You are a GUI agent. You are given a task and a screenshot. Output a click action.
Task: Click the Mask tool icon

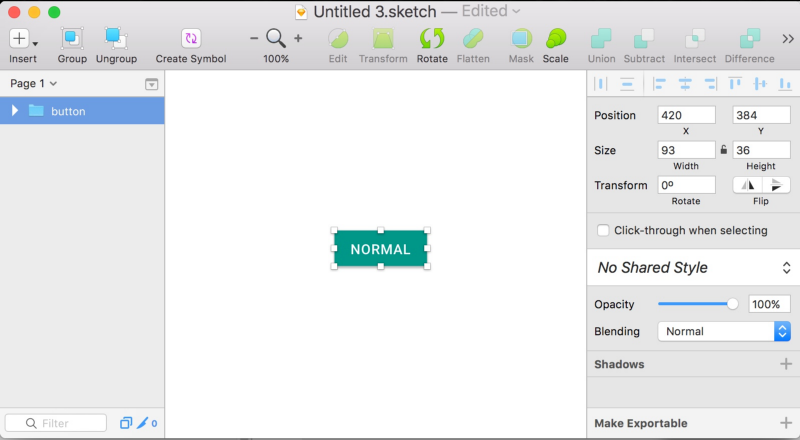point(521,39)
